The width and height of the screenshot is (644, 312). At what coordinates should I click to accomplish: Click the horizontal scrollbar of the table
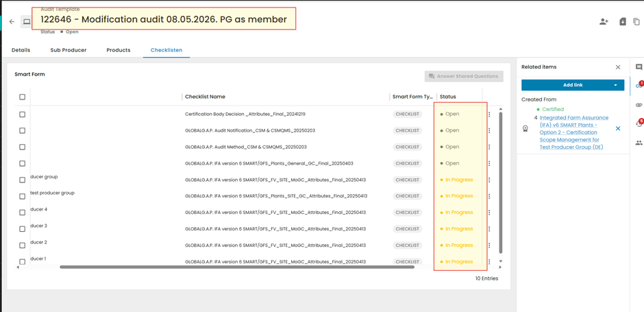(x=237, y=267)
